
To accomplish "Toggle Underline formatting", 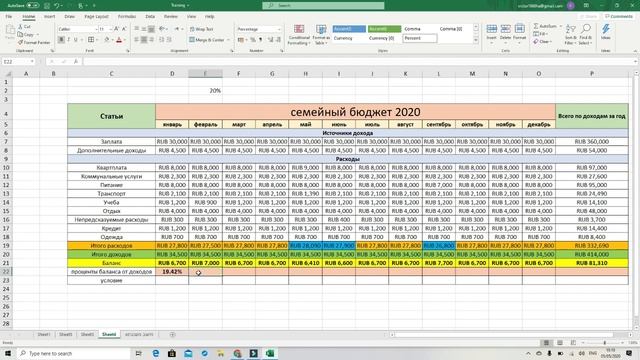I will (76, 40).
